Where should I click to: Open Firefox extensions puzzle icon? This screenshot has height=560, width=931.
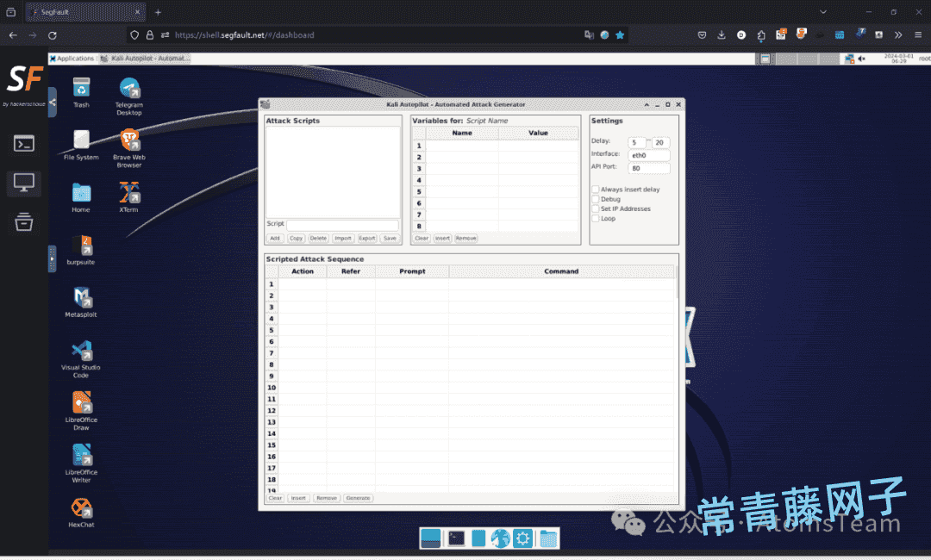coord(761,35)
